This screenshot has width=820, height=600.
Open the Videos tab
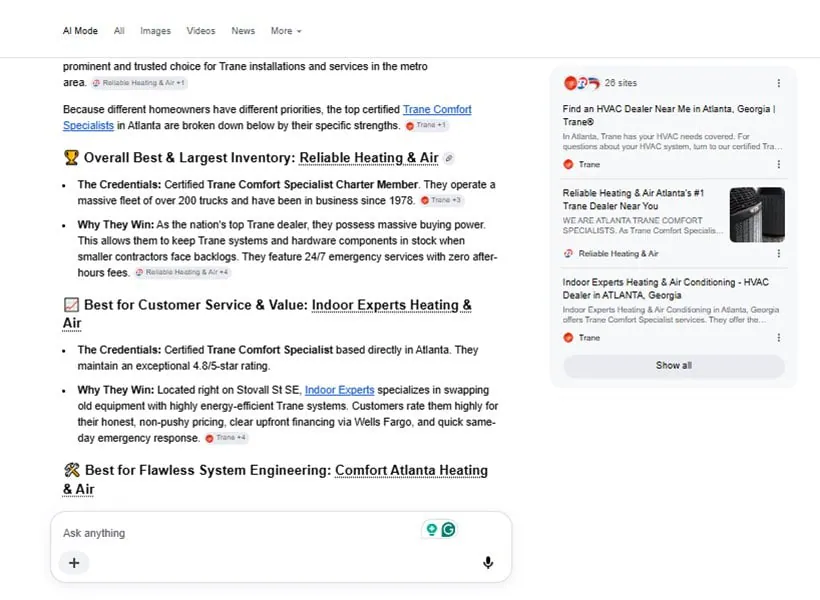pos(201,31)
